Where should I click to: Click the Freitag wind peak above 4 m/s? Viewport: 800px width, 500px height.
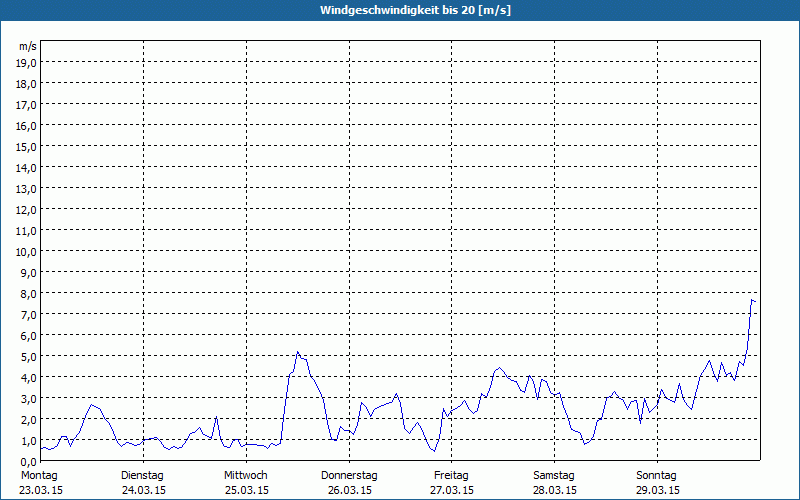499,368
